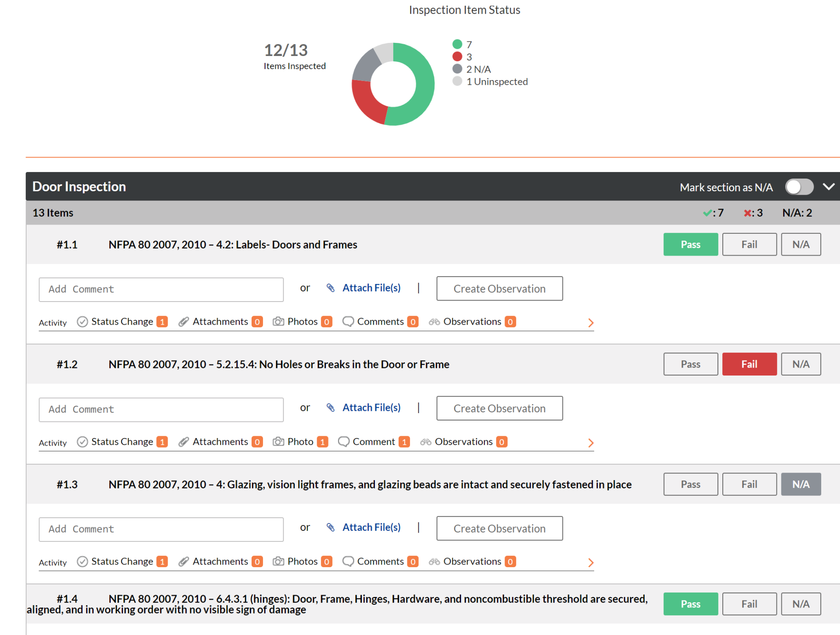Expand the activity arrow for item #1.3
Viewport: 840px width, 635px height.
pos(591,562)
